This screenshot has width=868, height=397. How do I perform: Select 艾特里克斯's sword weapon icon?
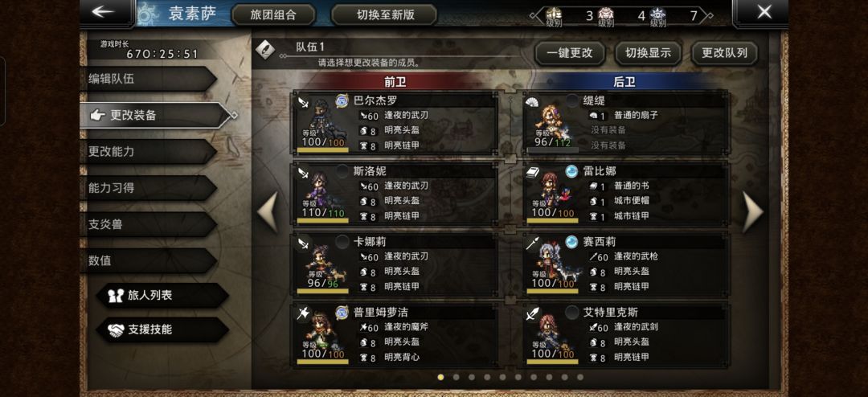pos(533,313)
